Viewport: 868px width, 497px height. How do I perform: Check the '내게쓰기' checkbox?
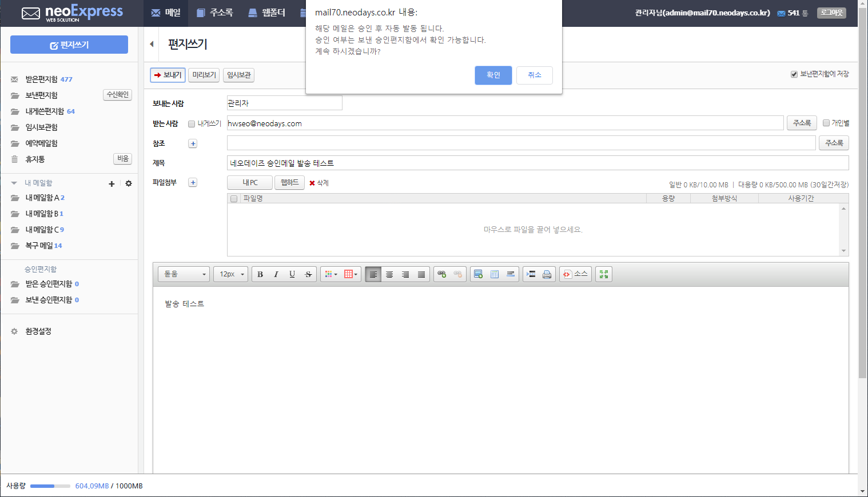tap(192, 123)
